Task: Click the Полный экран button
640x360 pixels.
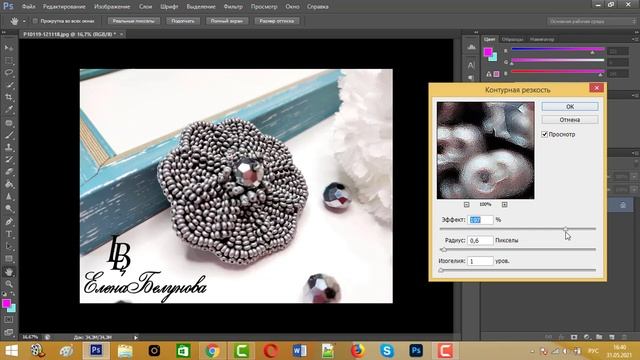Action: pos(227,21)
